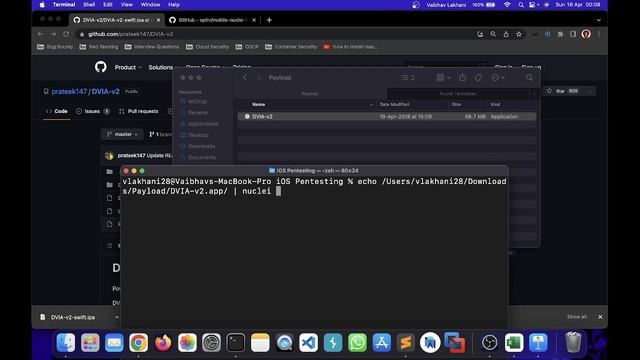The image size is (640, 360).
Task: Expand GitHub Product menu
Action: [x=128, y=67]
